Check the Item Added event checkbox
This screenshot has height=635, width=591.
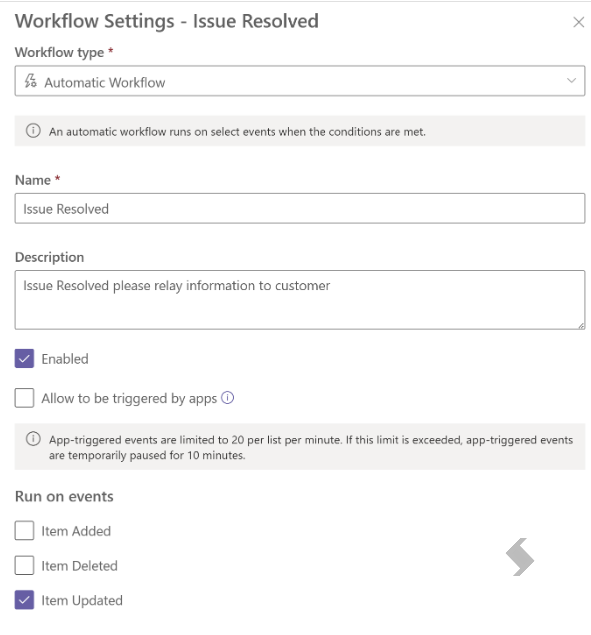[x=24, y=531]
